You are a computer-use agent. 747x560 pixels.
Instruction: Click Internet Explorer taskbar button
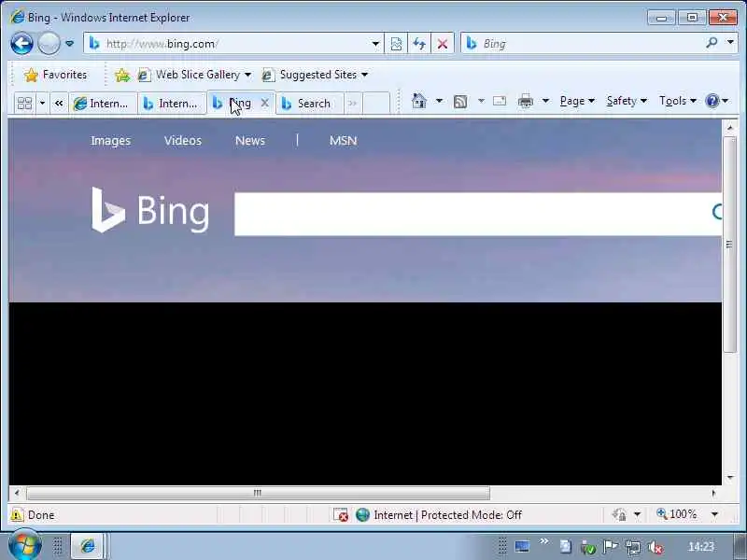tap(87, 546)
